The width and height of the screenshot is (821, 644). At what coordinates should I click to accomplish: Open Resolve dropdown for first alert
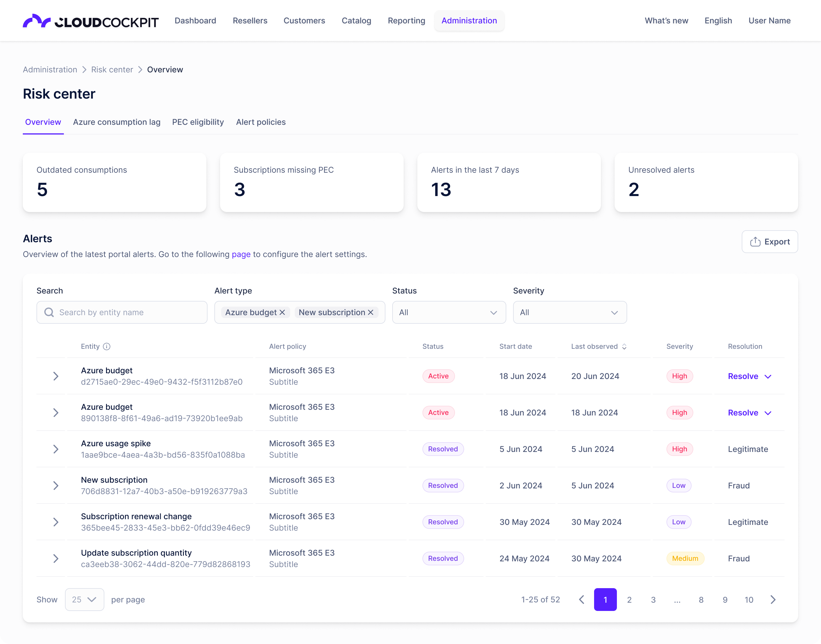click(768, 376)
